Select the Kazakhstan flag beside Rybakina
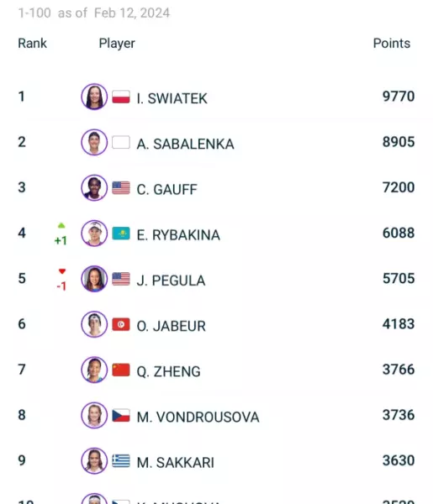Viewport: 433px width, 504px height. [x=121, y=234]
